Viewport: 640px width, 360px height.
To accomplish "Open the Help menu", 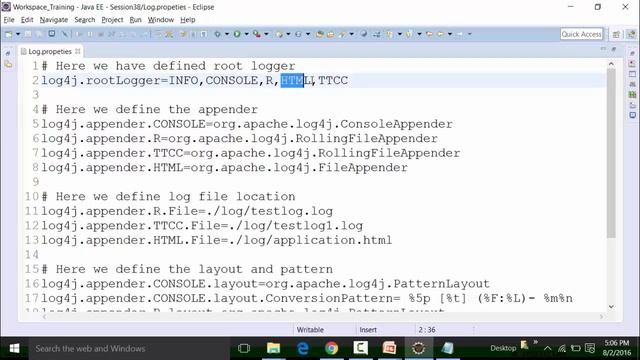I will coord(188,20).
